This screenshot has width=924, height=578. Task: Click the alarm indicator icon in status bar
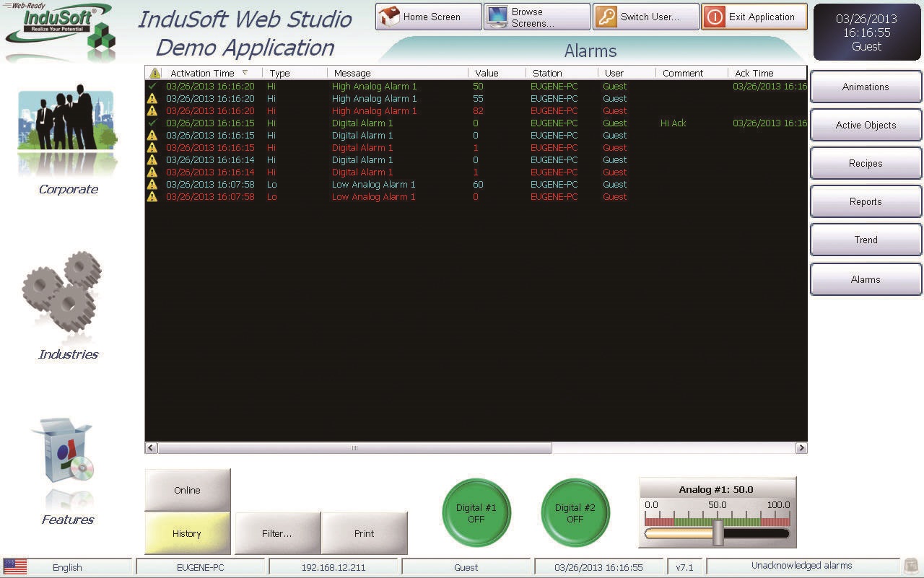point(911,567)
